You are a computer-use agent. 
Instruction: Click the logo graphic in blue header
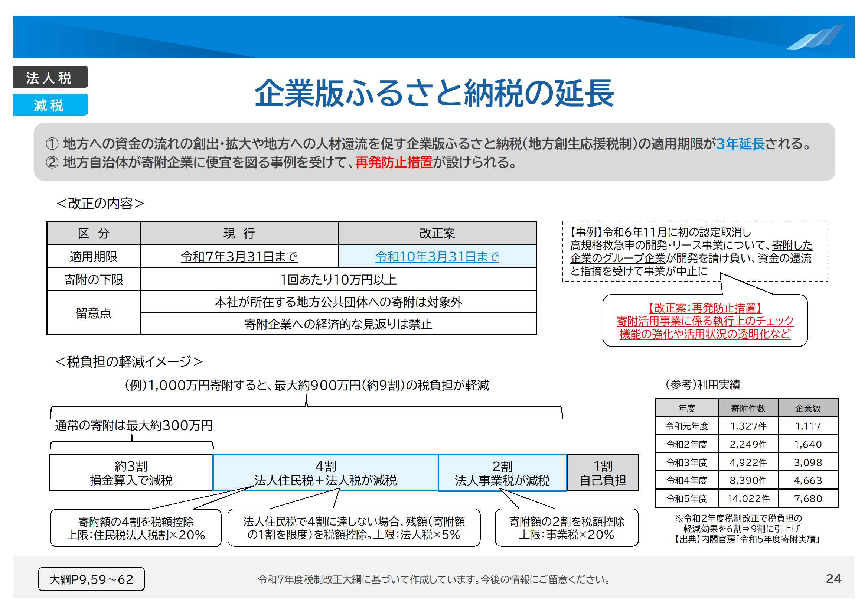(x=816, y=37)
